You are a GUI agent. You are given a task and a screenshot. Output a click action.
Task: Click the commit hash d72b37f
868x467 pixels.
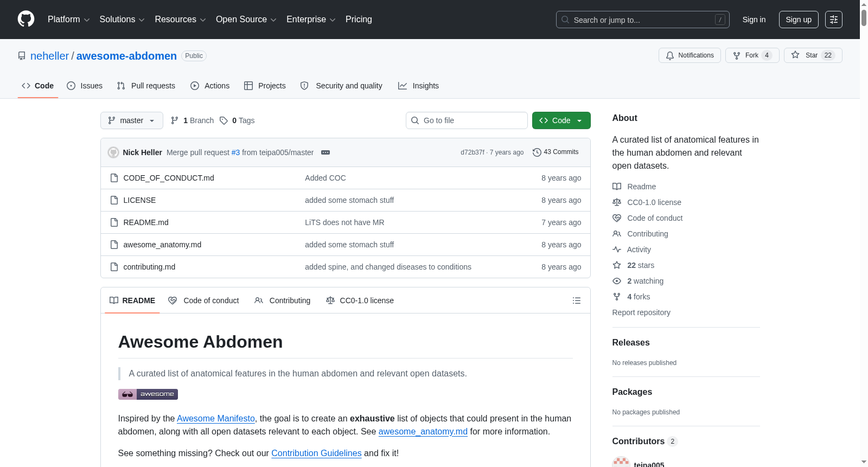click(473, 152)
